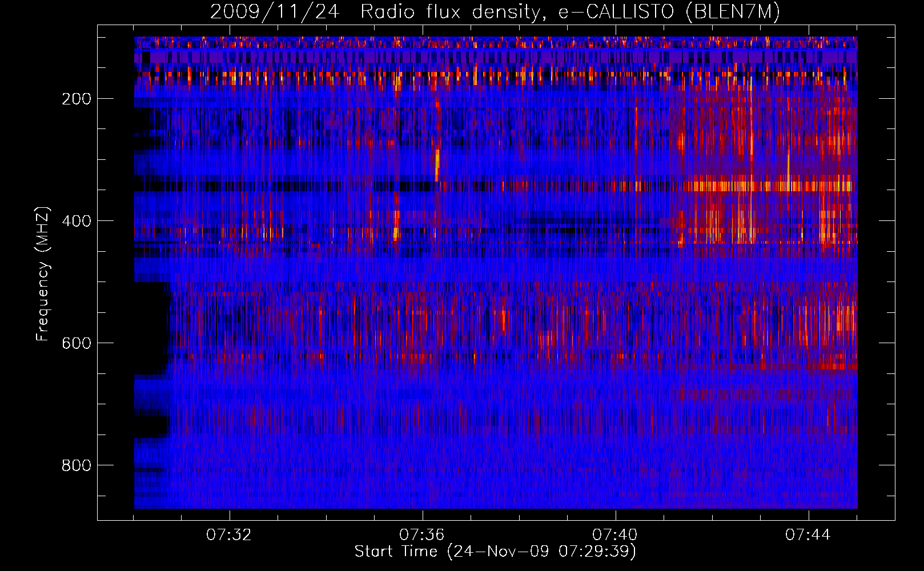Click the 'Frequency (MHZ)' axis label

(43, 274)
